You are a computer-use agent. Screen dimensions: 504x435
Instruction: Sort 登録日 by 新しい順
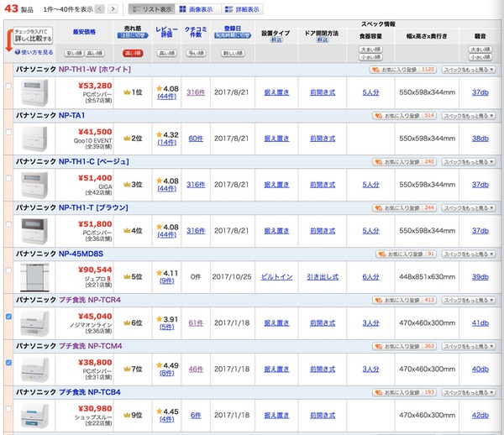[233, 54]
